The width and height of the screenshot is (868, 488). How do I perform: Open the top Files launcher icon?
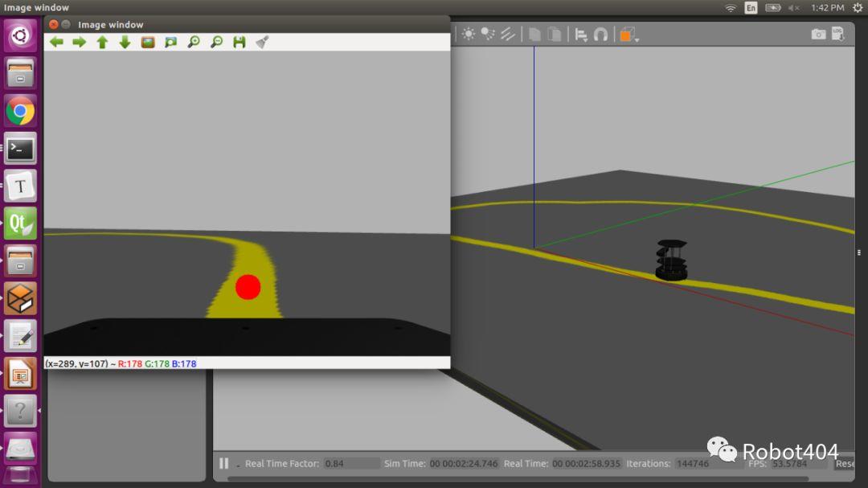tap(20, 73)
